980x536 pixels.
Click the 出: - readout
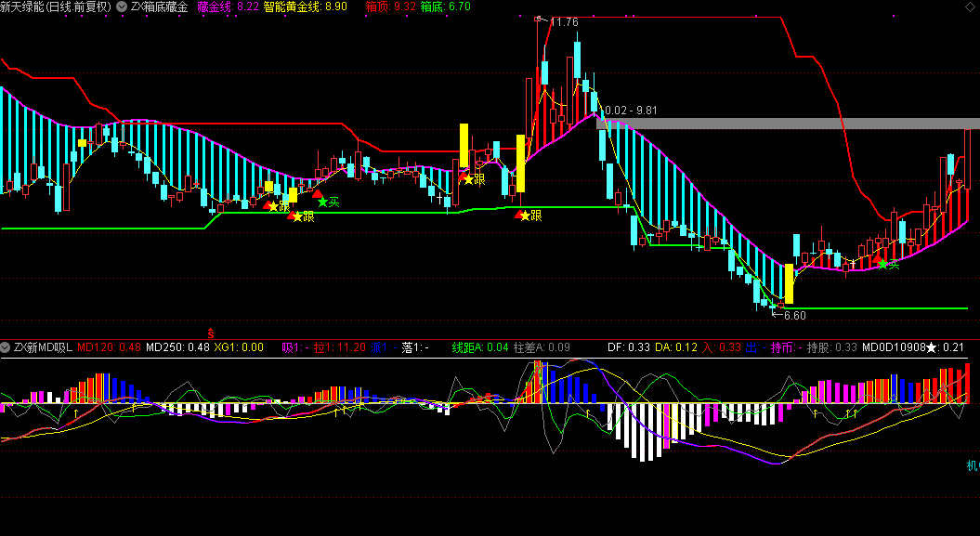click(755, 347)
